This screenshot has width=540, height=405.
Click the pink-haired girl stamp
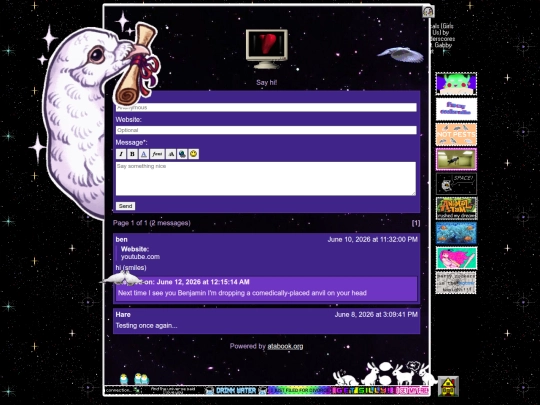pyautogui.click(x=456, y=258)
